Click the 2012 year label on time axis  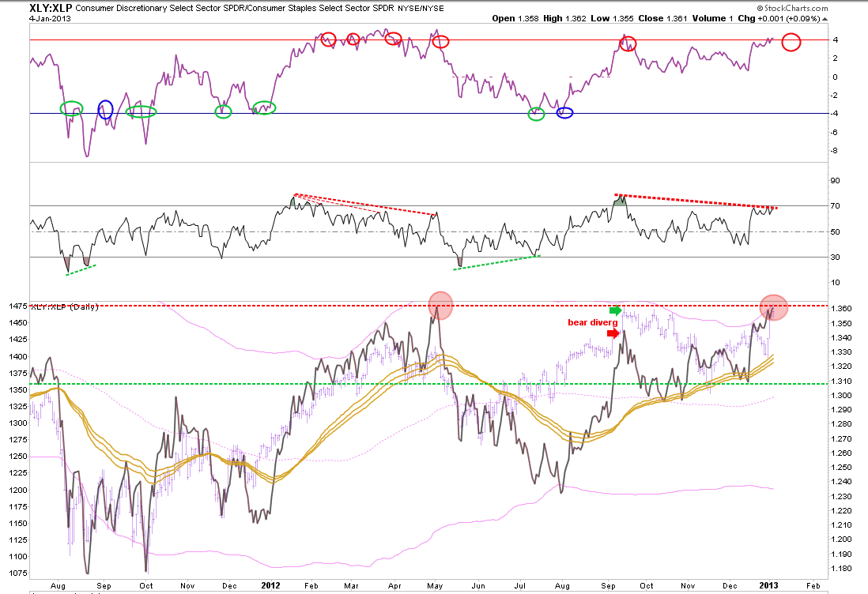[270, 585]
